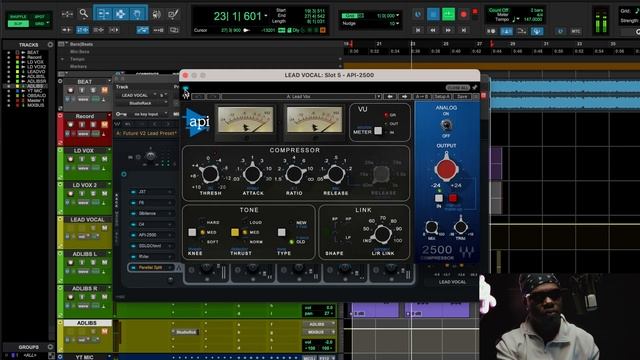Select the Zoomer magnifier tool
Screen dimensions: 640x360
pyautogui.click(x=84, y=14)
